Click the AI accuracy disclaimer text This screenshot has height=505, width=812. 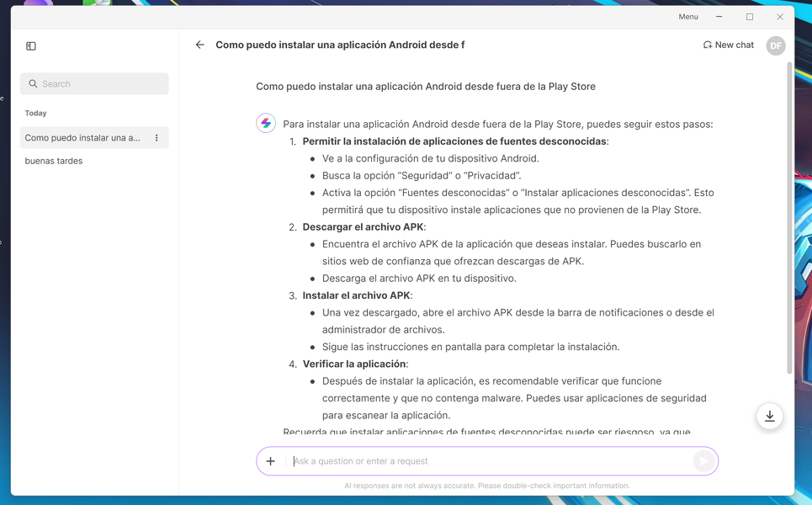(x=487, y=486)
